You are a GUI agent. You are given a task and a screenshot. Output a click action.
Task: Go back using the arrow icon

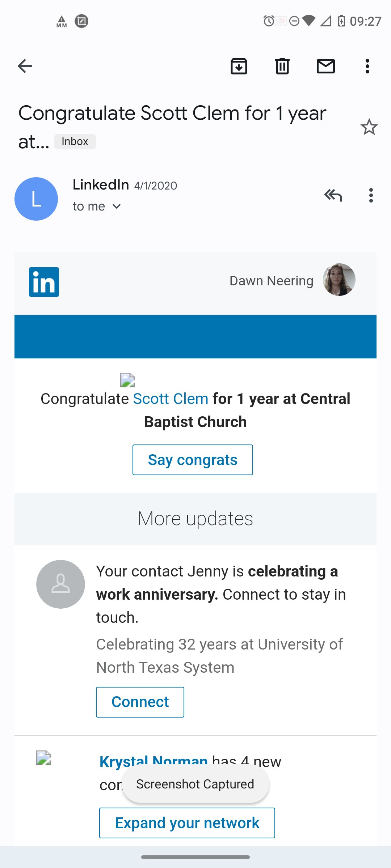[25, 66]
